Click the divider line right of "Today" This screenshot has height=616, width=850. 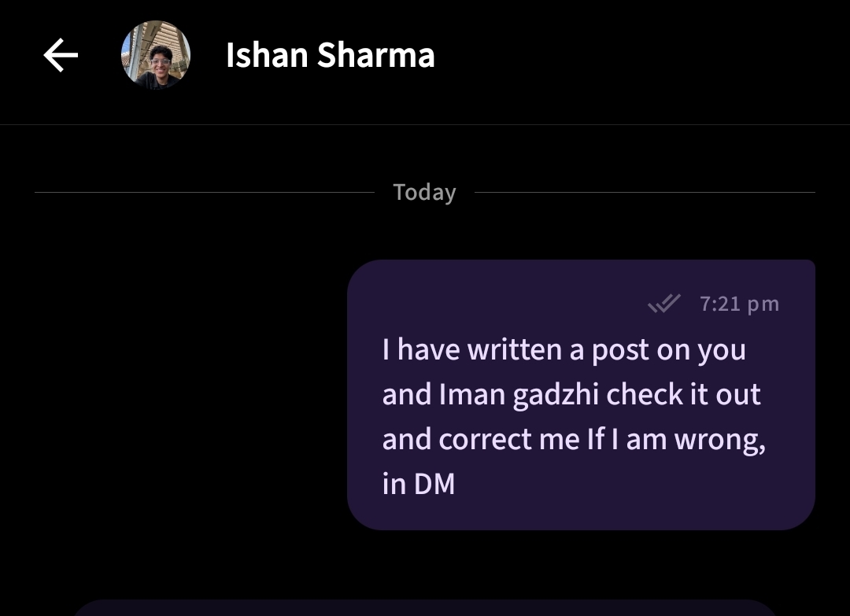pos(645,192)
